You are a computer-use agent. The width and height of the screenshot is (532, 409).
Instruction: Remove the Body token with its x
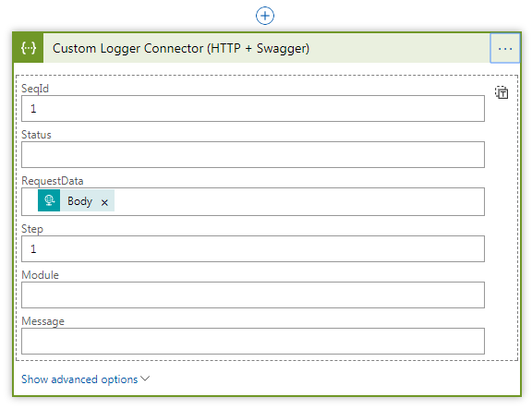[104, 202]
